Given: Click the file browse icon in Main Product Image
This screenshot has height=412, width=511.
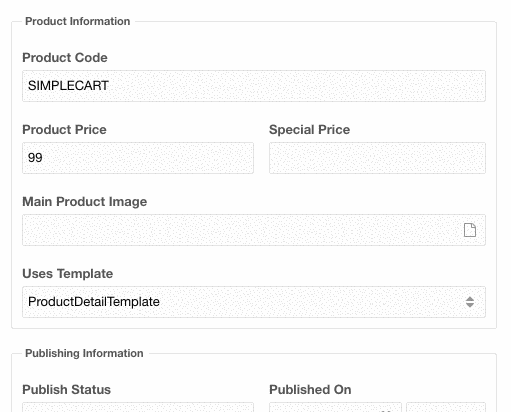Looking at the screenshot, I should [470, 230].
